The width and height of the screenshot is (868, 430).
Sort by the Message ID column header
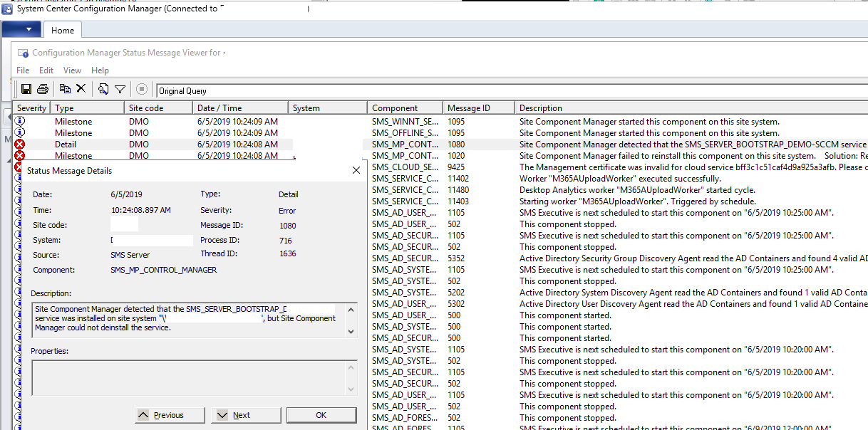[x=478, y=108]
